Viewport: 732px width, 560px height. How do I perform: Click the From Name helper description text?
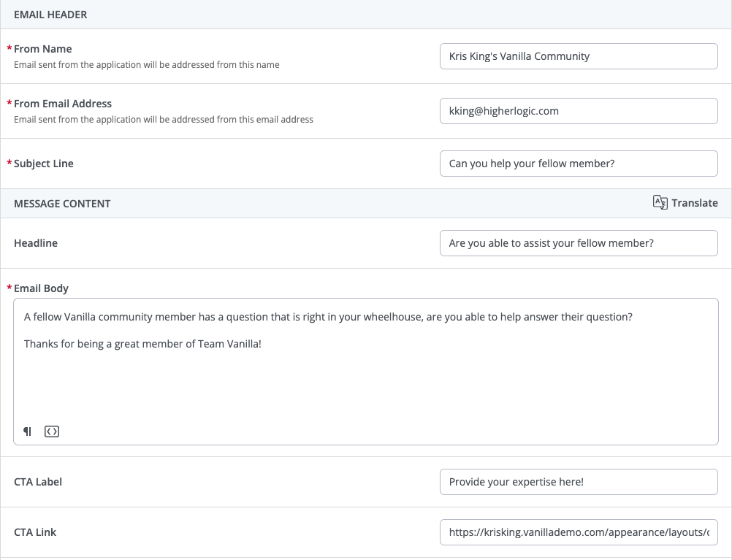(146, 65)
